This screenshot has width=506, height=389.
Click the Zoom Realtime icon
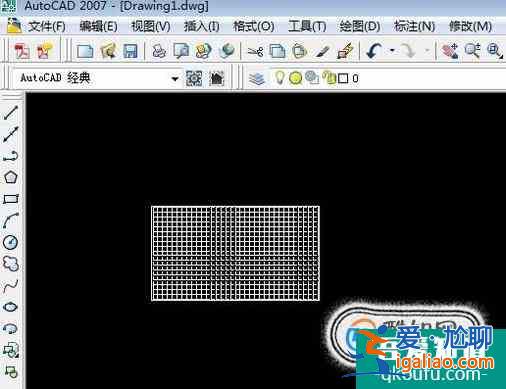coord(472,51)
